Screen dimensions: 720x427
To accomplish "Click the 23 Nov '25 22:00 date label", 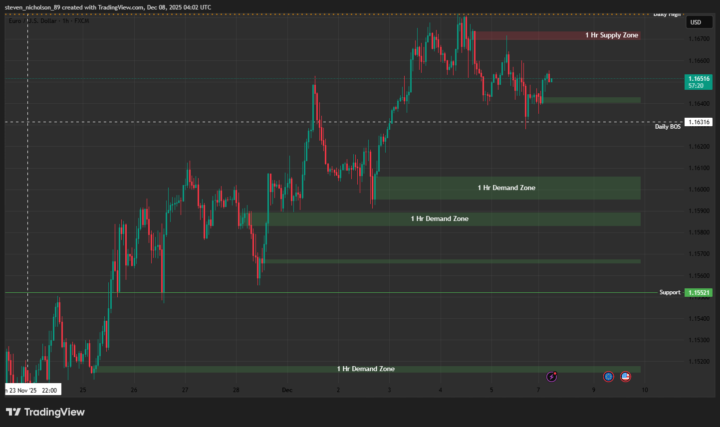I will tap(33, 390).
